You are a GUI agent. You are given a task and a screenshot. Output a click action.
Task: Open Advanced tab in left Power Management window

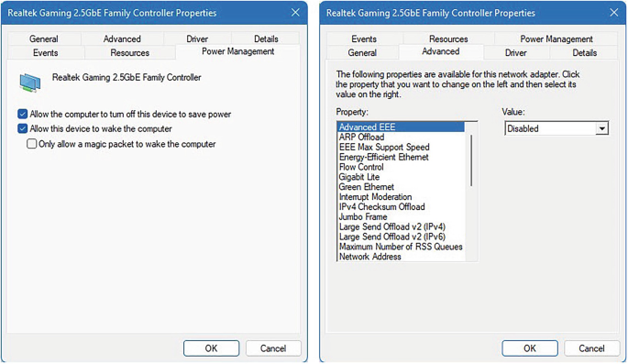(122, 39)
